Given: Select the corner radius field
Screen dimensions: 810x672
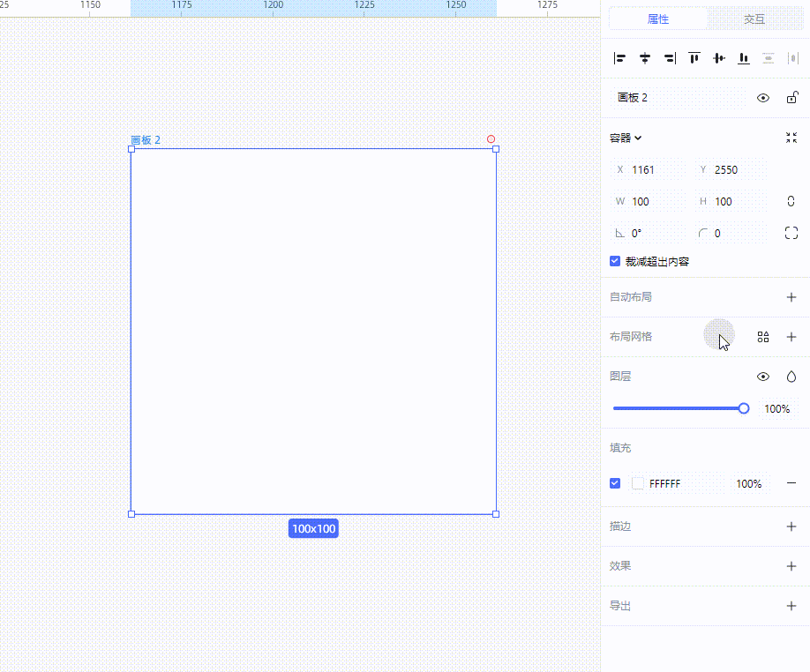Looking at the screenshot, I should click(731, 234).
